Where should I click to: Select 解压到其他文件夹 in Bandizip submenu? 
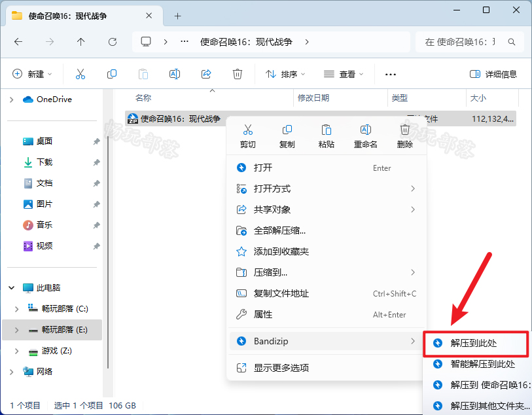click(478, 406)
